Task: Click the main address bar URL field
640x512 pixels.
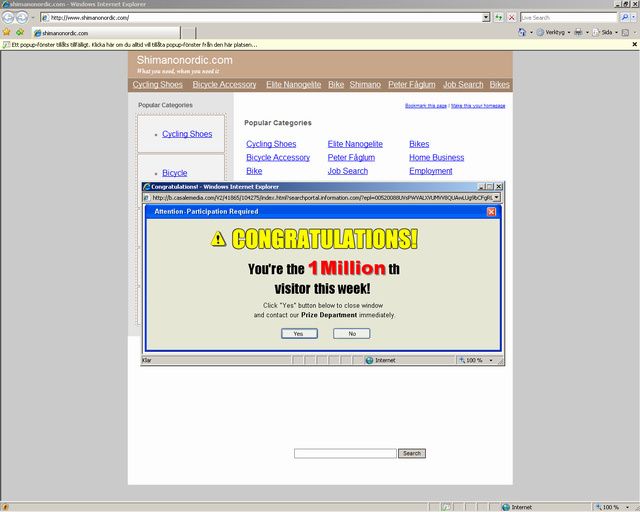Action: click(x=261, y=18)
